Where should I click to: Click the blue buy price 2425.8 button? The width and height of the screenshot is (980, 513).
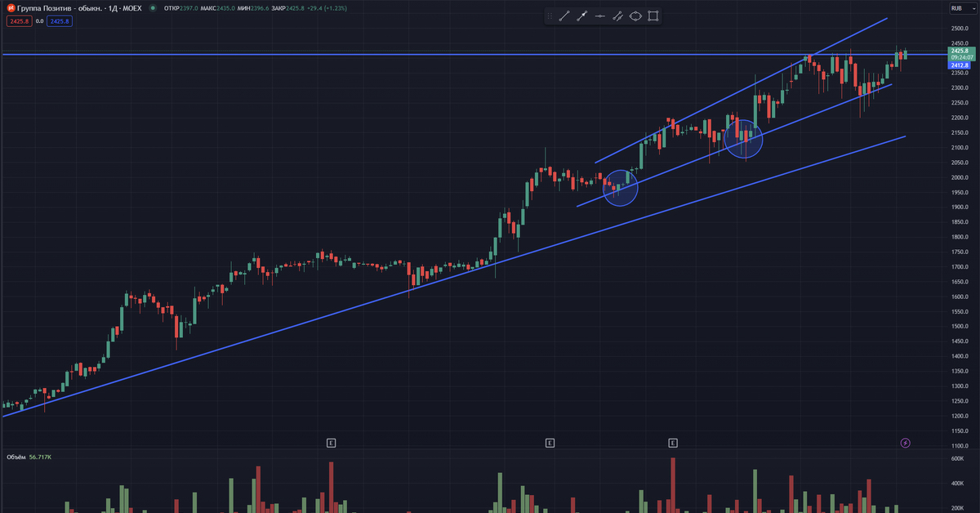click(59, 21)
